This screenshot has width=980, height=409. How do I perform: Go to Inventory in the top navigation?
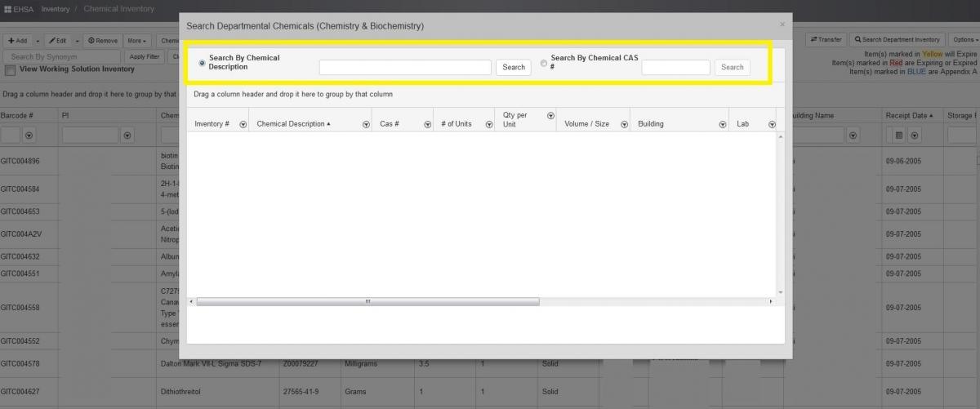point(56,9)
